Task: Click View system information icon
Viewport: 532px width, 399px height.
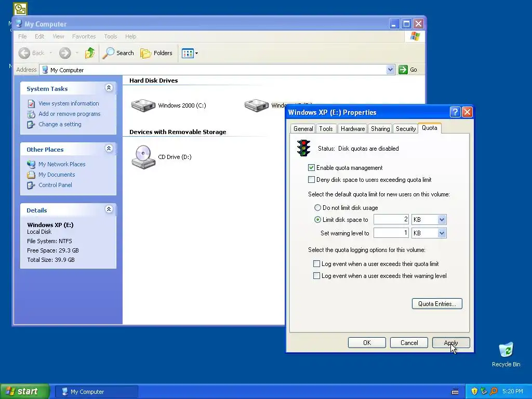Action: [x=31, y=103]
